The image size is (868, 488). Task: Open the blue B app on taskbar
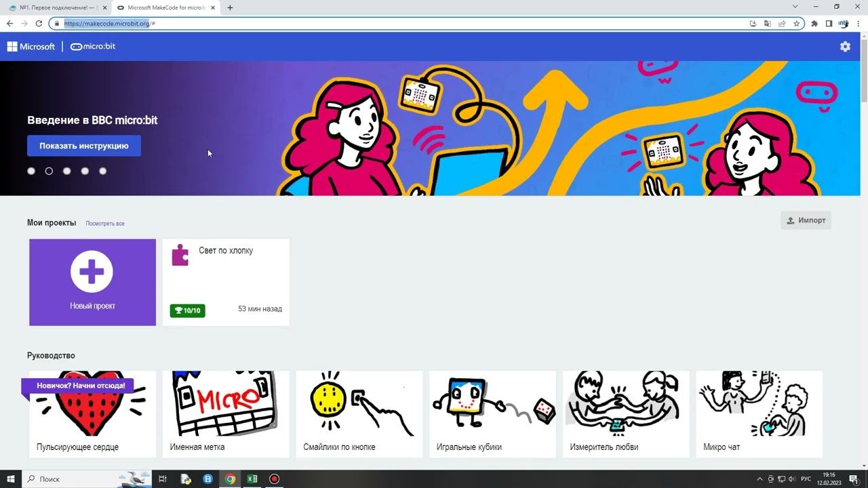208,479
